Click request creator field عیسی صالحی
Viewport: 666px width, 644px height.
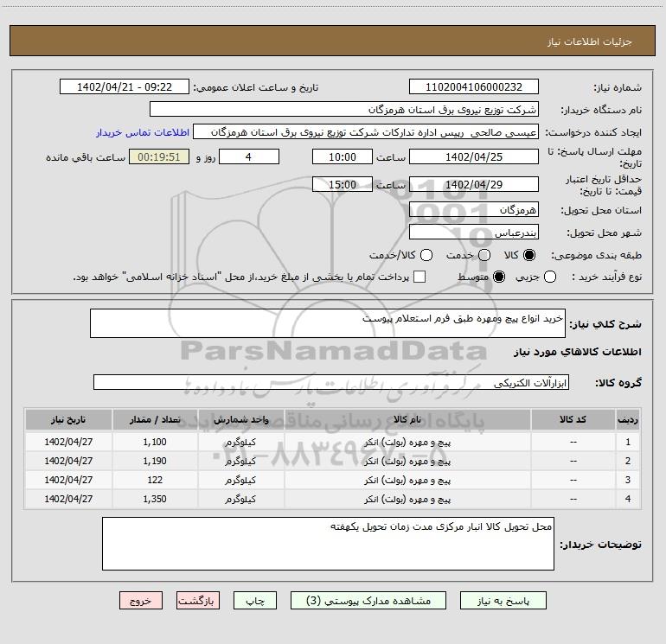coord(366,132)
